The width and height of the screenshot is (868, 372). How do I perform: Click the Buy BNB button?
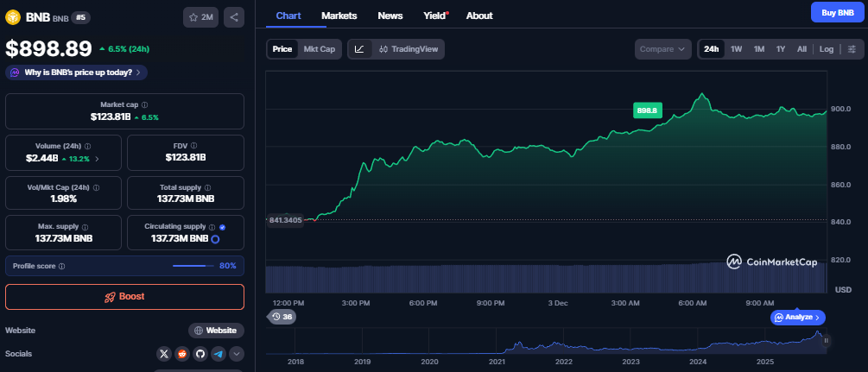coord(837,12)
